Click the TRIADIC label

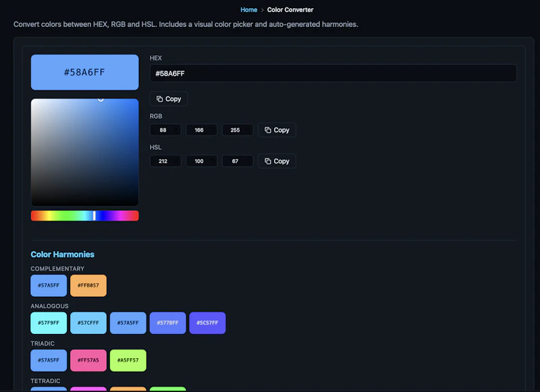[x=43, y=343]
